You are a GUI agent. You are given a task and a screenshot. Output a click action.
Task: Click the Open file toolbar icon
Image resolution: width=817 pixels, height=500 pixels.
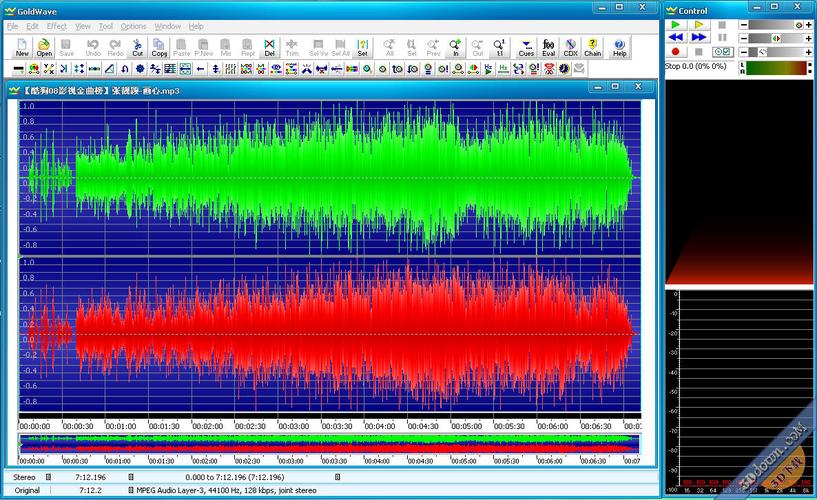tap(44, 47)
